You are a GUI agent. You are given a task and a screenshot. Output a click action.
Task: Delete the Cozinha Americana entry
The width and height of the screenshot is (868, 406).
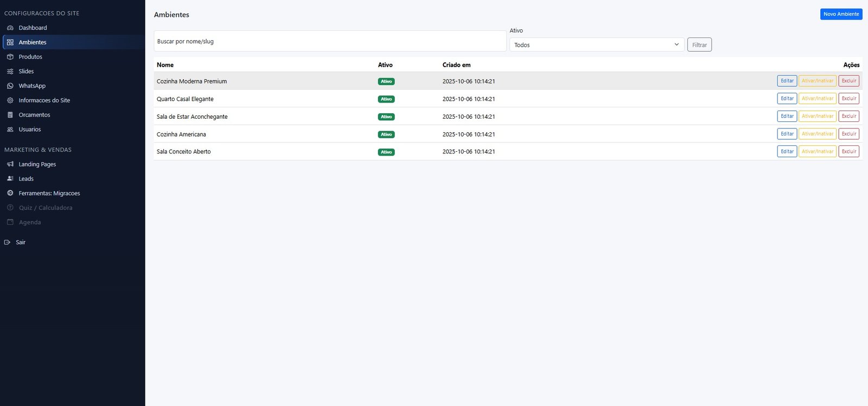848,134
